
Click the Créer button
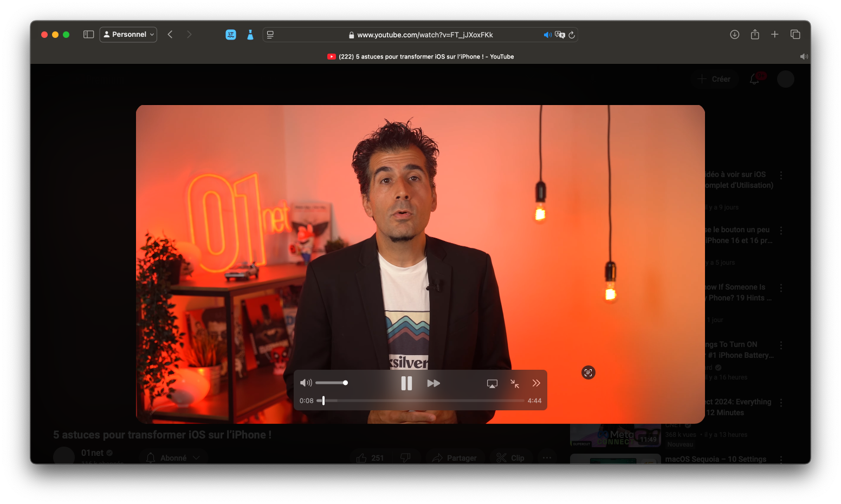point(714,79)
